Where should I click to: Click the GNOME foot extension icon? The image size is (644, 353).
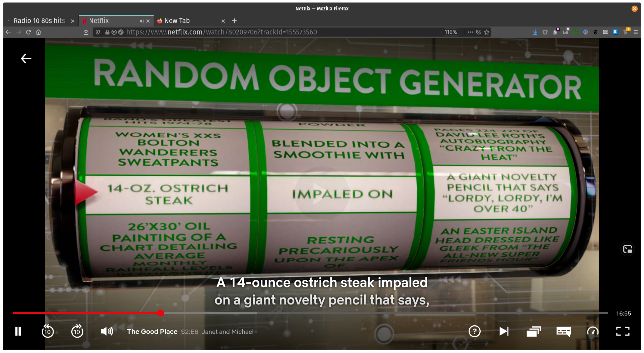coord(595,32)
